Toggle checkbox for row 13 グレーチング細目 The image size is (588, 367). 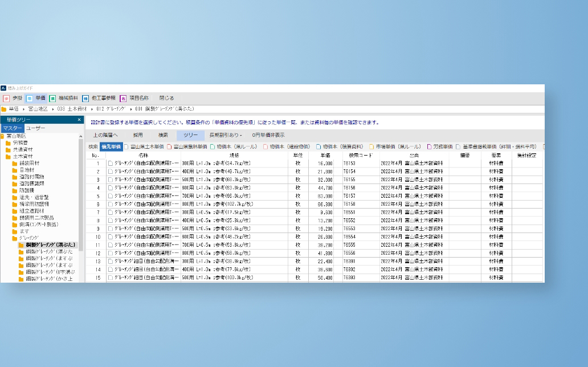pos(111,261)
